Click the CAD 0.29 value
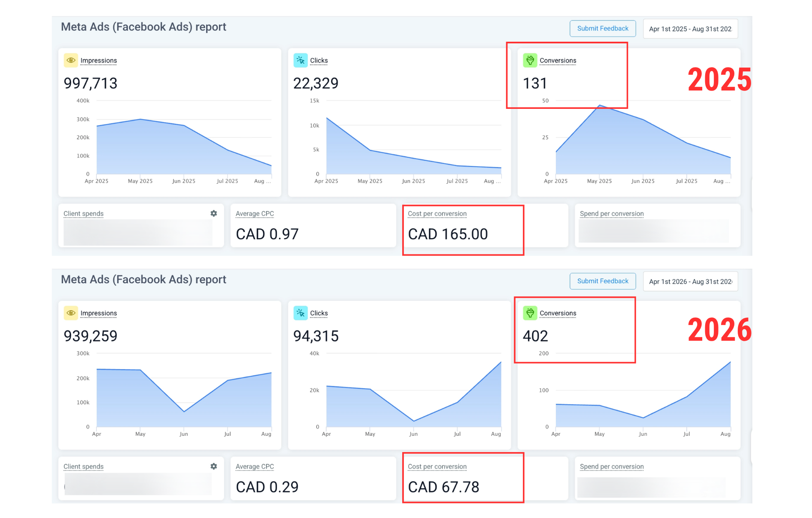Viewport: 812px width, 518px height. 267,487
